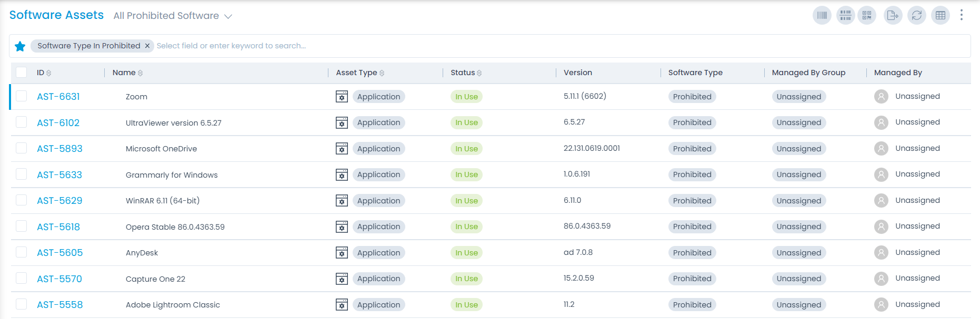Check the box for AST-5629
980x319 pixels.
tap(21, 200)
